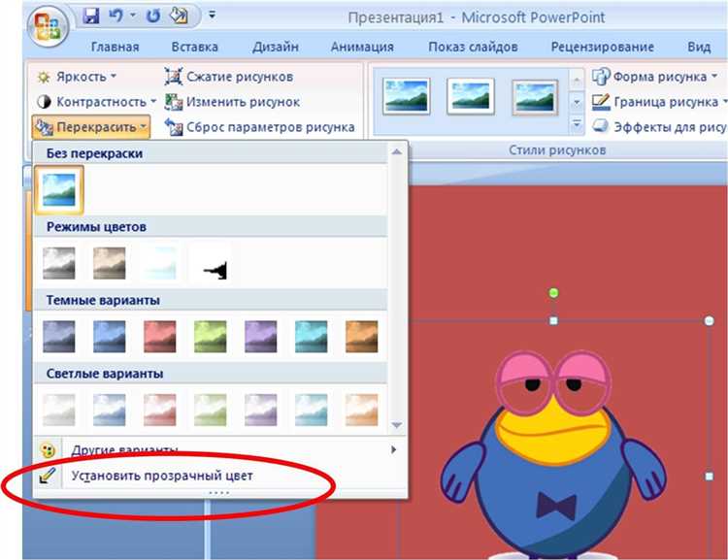Image resolution: width=728 pixels, height=560 pixels.
Task: Open the Office button menu
Action: pyautogui.click(x=48, y=26)
